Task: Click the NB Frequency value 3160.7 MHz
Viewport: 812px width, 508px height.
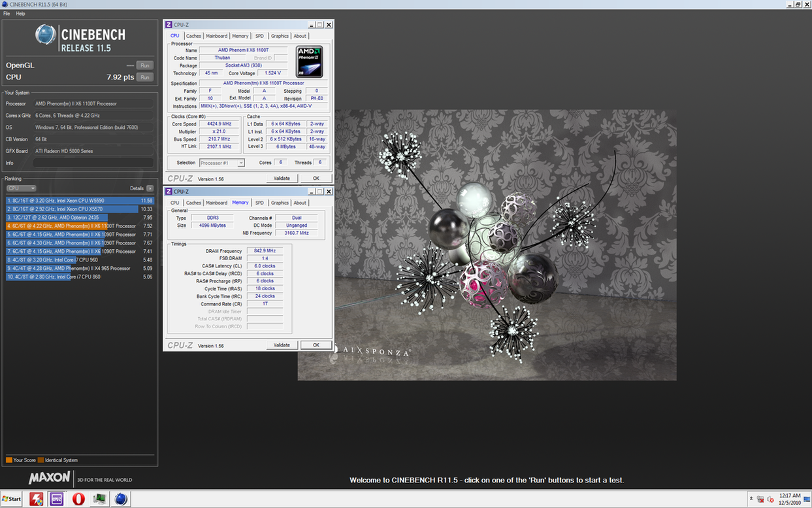Action: pyautogui.click(x=296, y=233)
